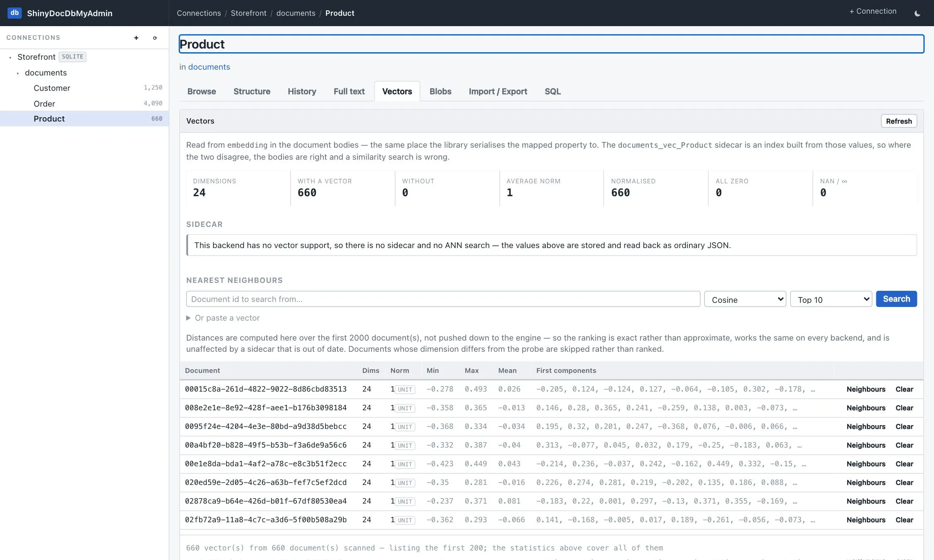Viewport: 934px width, 560px height.
Task: Click the db logo icon
Action: [x=15, y=13]
